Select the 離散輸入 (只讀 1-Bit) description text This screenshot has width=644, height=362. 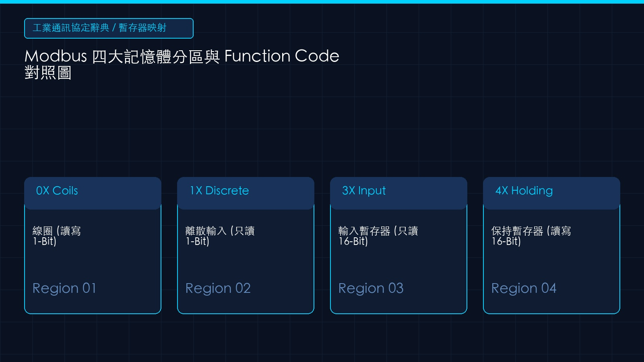pos(220,236)
